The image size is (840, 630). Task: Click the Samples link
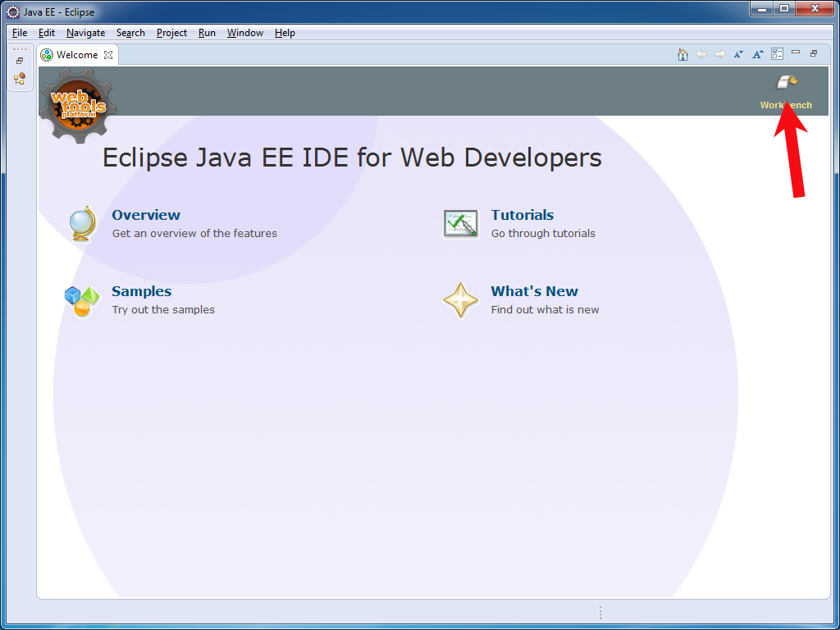click(141, 291)
